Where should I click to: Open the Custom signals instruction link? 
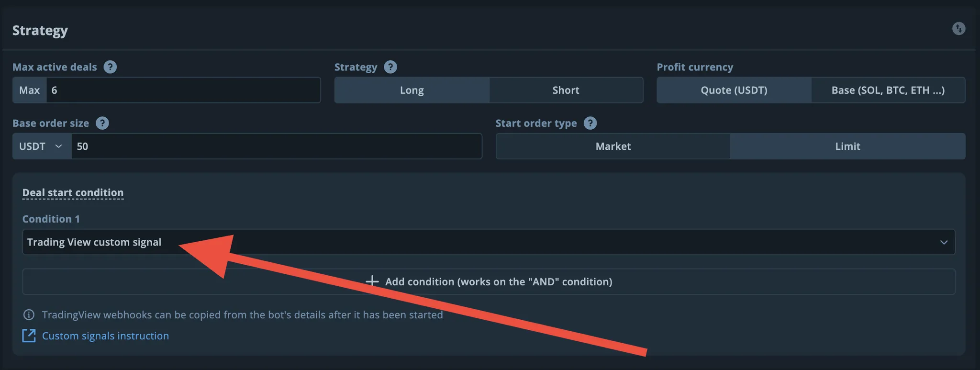coord(105,336)
